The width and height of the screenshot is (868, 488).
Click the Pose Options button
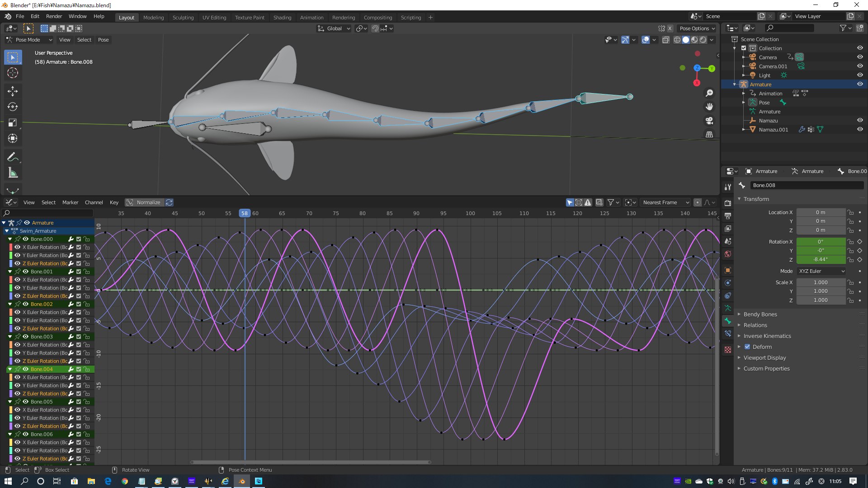click(697, 28)
